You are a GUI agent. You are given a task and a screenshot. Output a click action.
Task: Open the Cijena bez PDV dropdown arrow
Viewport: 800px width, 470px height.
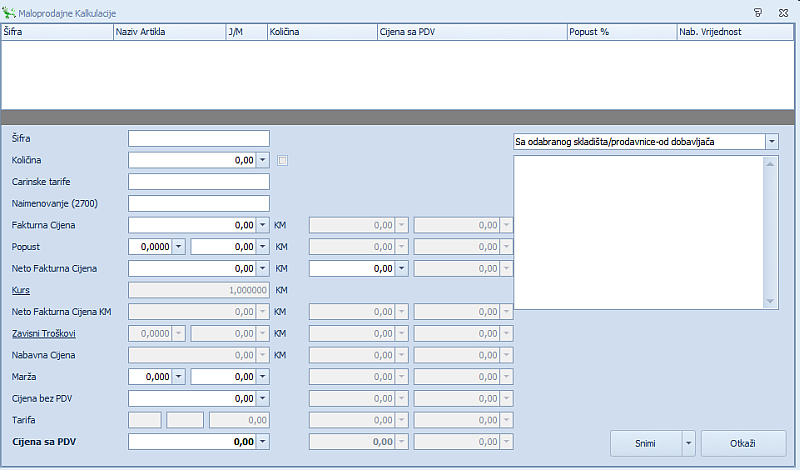[x=262, y=399]
